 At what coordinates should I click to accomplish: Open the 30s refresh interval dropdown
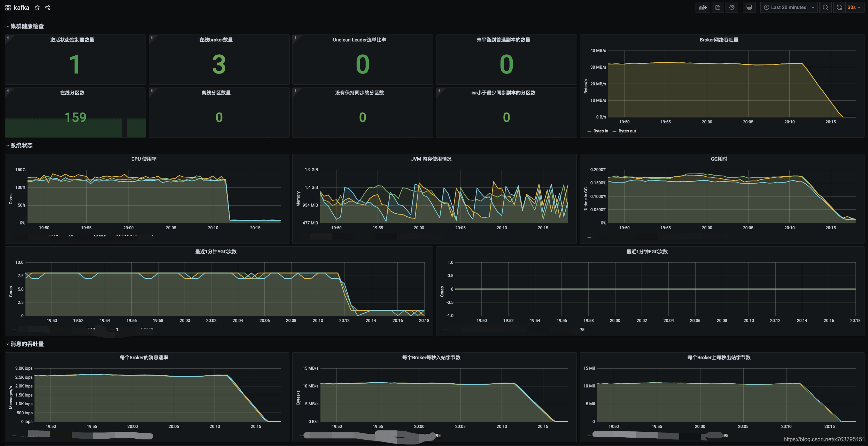click(x=854, y=7)
